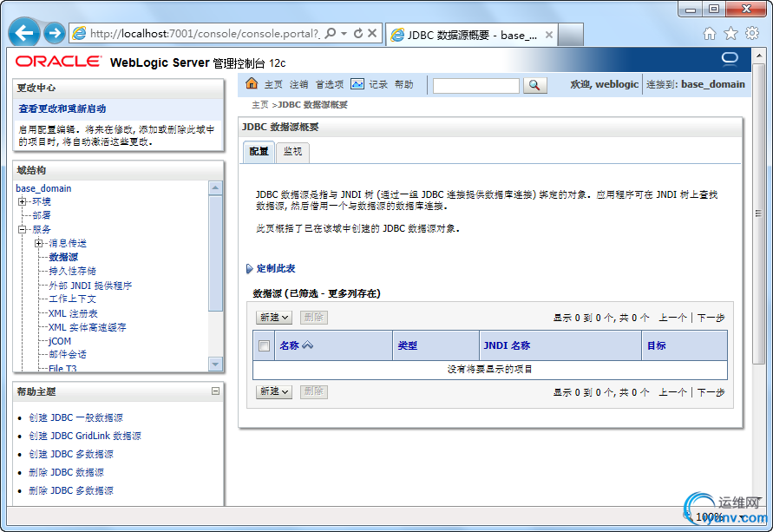Viewport: 773px width, 532px height.
Task: Select 数据源 in domain tree
Action: [63, 257]
